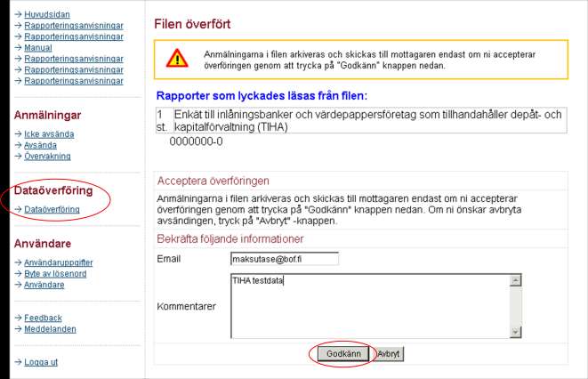Approve the transfer with Godkänn button
The width and height of the screenshot is (588, 379).
click(x=343, y=353)
